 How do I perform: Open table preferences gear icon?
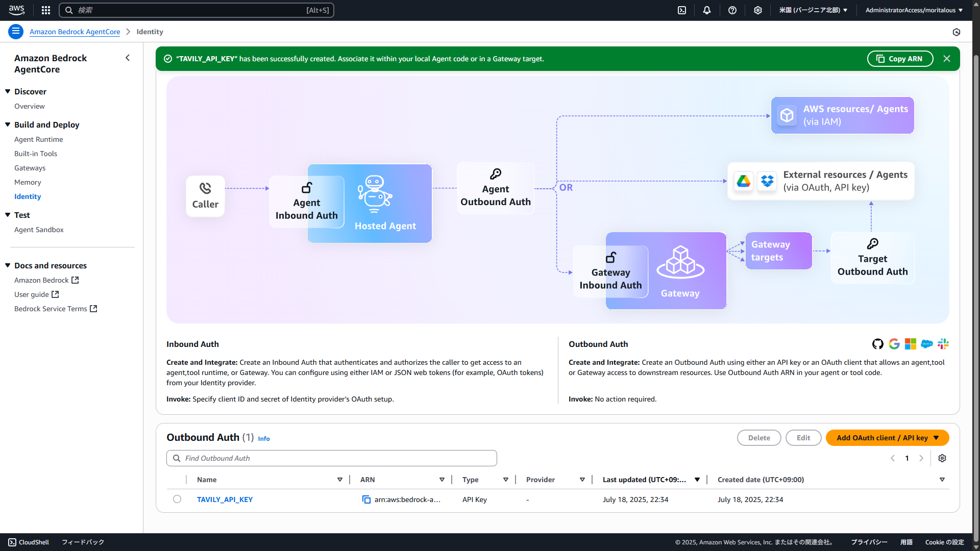(942, 458)
